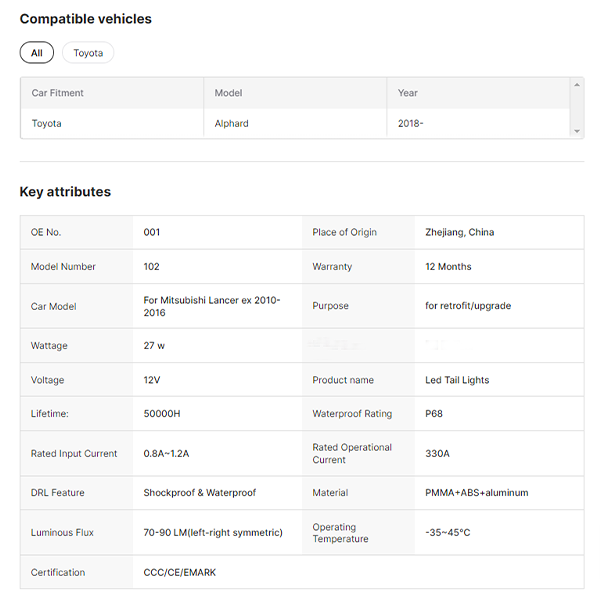Click the Compatible vehicles heading
Image resolution: width=600 pixels, height=600 pixels.
click(86, 19)
